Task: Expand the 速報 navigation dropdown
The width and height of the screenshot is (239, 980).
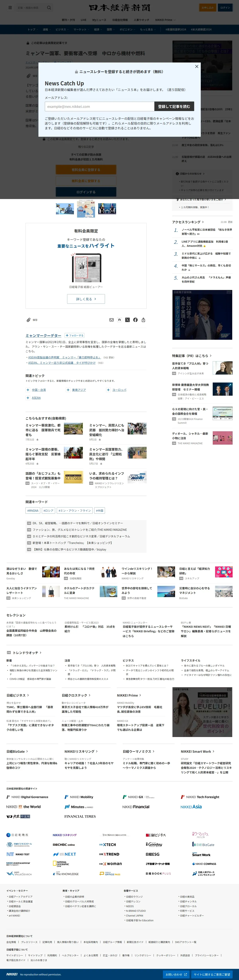Action: coord(47,29)
